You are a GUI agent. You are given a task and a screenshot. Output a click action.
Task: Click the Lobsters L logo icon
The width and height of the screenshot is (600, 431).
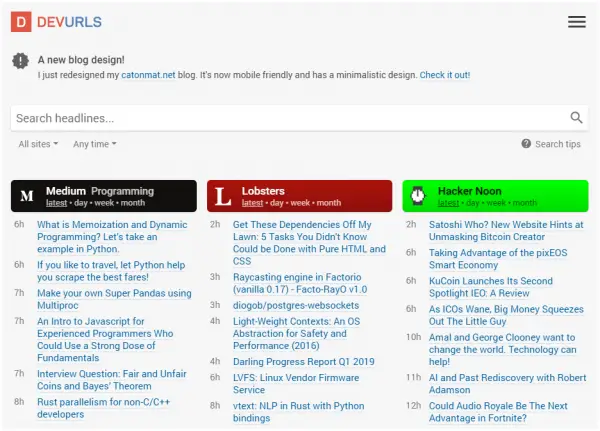223,196
